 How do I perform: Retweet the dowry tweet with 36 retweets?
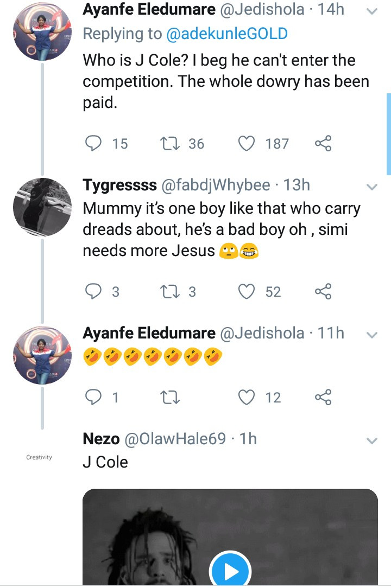click(x=170, y=143)
